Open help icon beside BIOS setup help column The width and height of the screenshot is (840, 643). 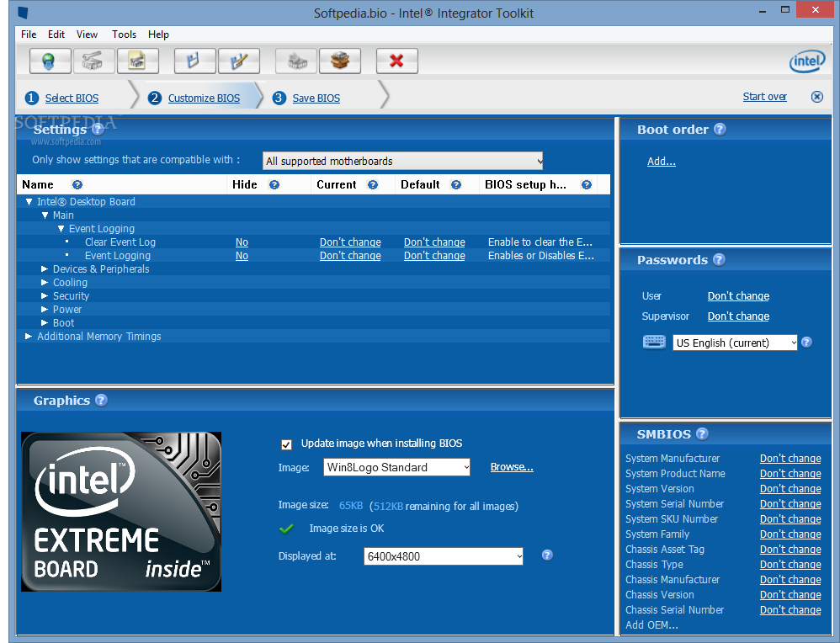[x=587, y=185]
